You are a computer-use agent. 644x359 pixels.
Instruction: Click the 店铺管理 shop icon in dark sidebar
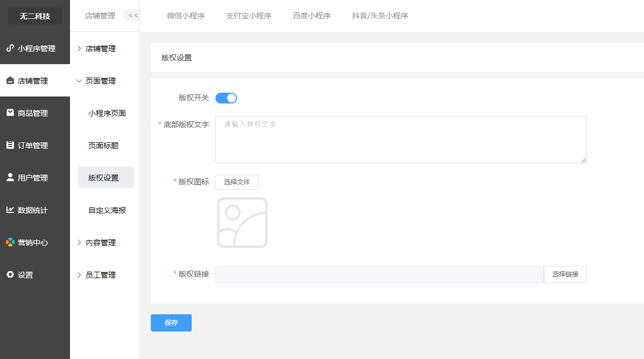[x=10, y=81]
